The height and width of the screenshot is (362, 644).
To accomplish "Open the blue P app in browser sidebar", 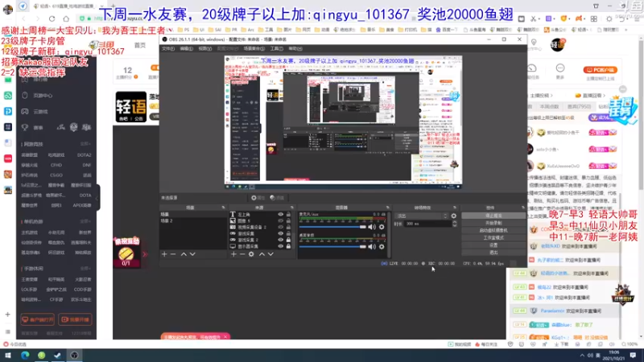I will 8,111.
